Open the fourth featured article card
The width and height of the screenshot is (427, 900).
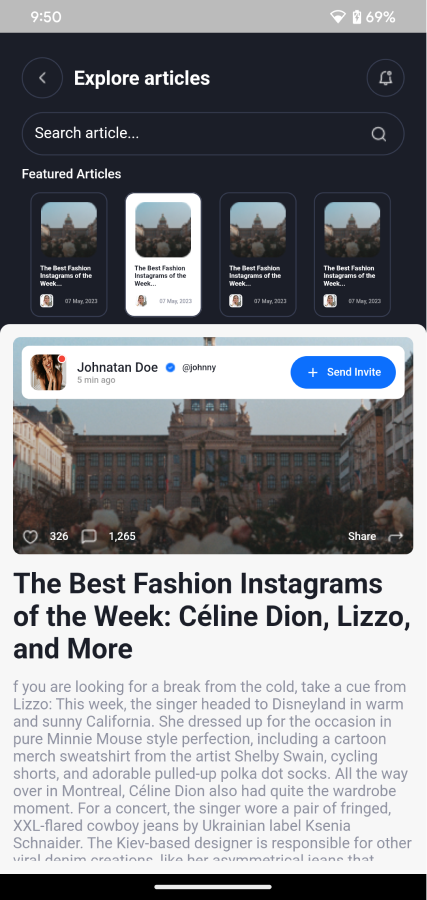point(352,254)
